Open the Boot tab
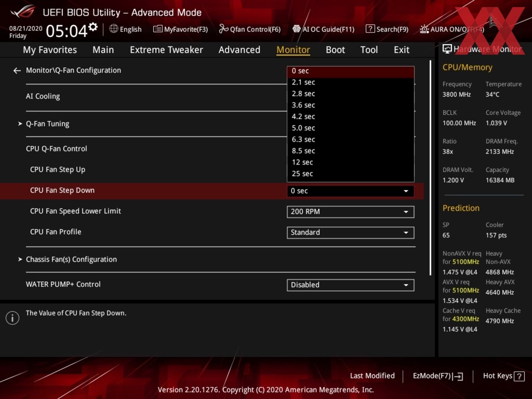 335,50
